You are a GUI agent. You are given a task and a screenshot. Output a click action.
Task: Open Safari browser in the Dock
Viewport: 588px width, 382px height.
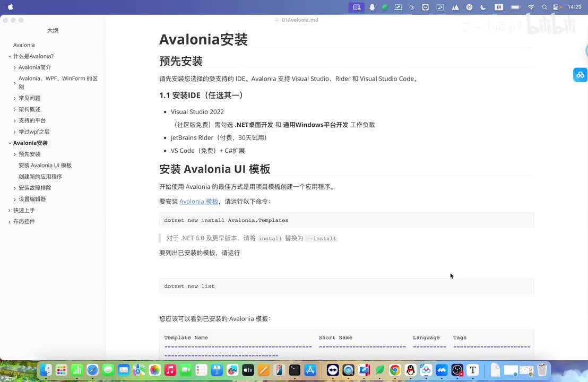pos(93,370)
